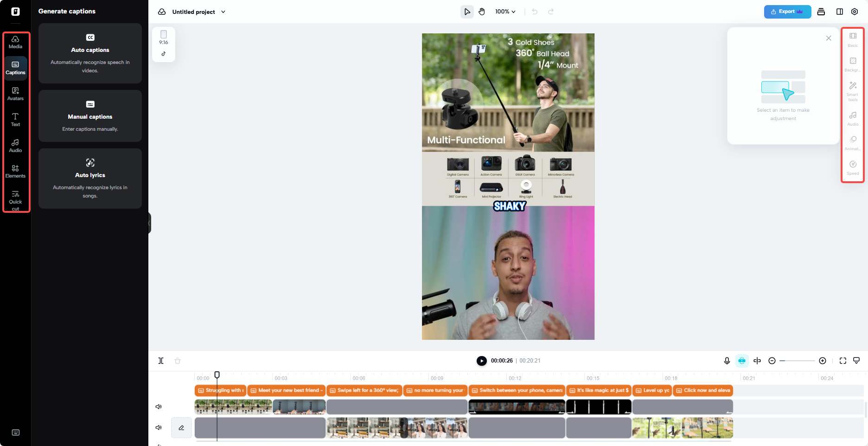This screenshot has width=868, height=446.
Task: Click the split clip tool above the timeline
Action: point(161,361)
